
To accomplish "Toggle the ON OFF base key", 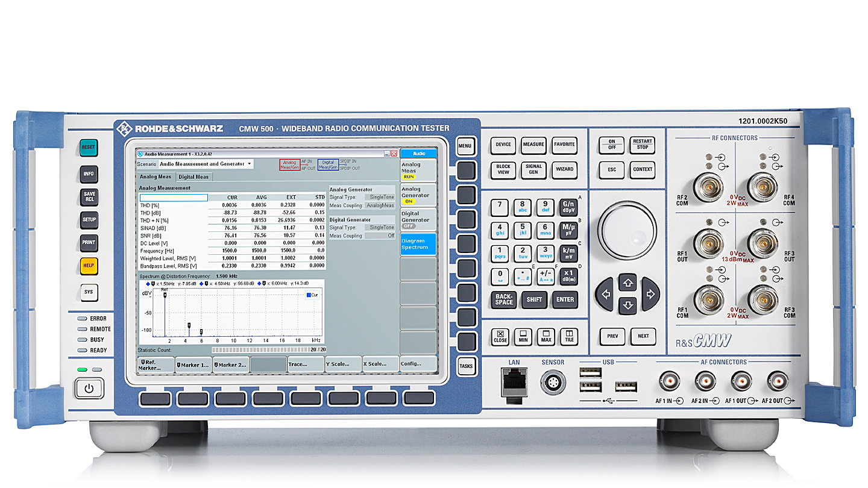I will [612, 145].
